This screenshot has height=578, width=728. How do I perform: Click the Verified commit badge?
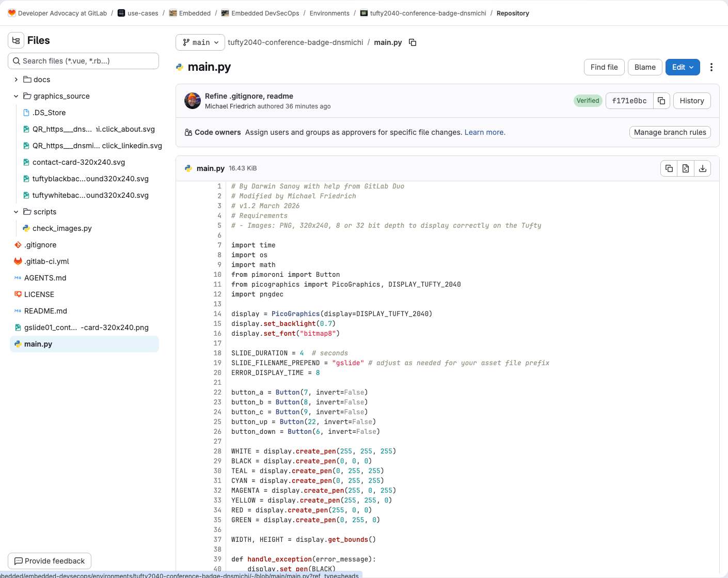click(x=588, y=101)
